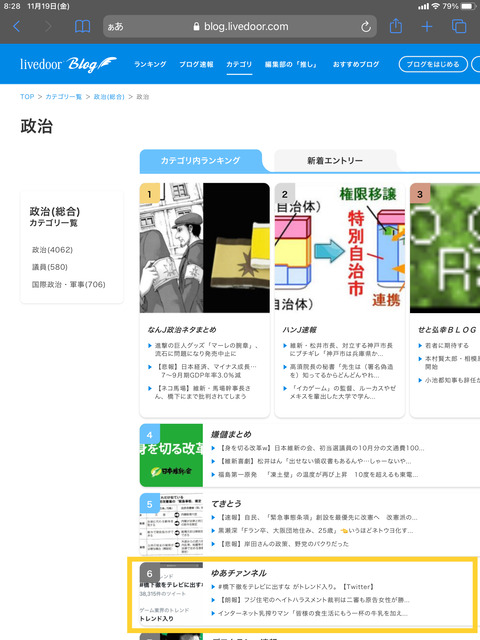Open the ハンJ速報 blog title

pyautogui.click(x=300, y=329)
